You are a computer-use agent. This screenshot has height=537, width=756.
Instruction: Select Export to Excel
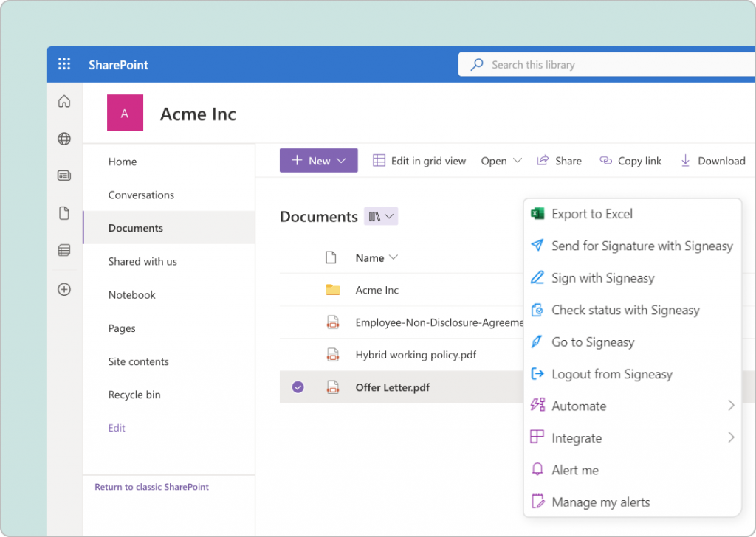[x=592, y=214]
